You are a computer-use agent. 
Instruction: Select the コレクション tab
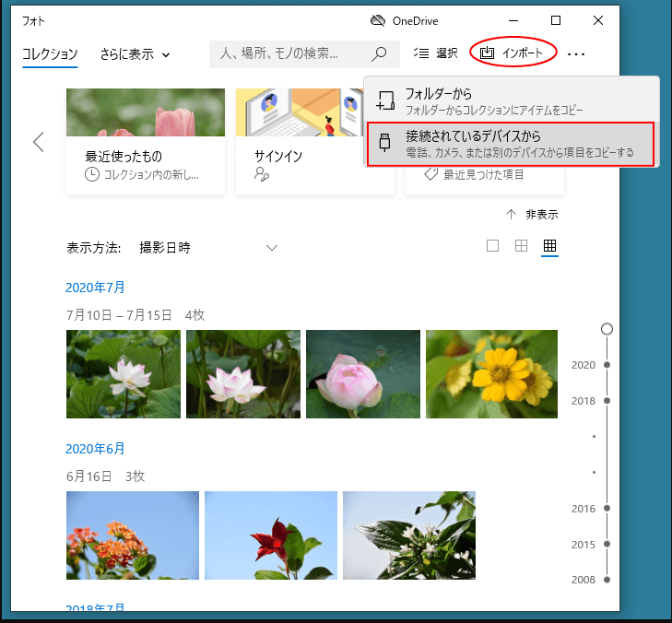pos(50,54)
